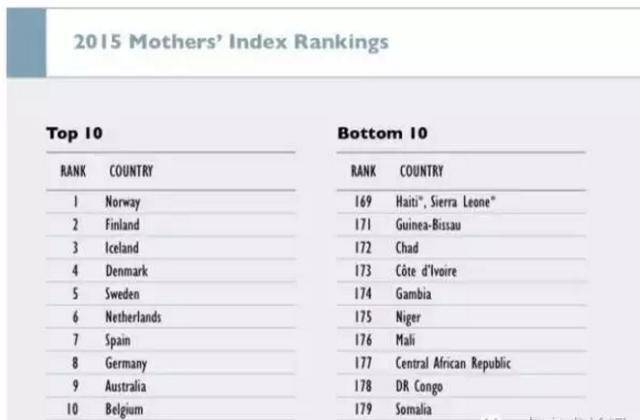Click the "2015 Mothers' Index Rankings" title
This screenshot has width=640, height=420.
pyautogui.click(x=231, y=43)
